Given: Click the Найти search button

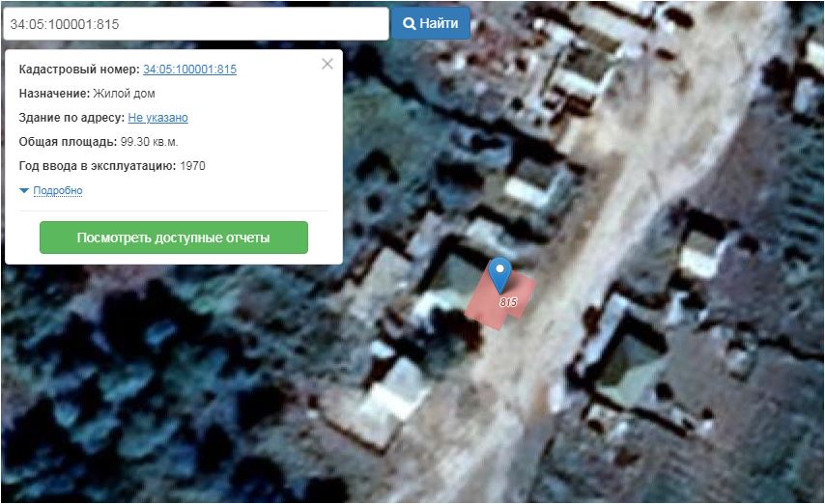Looking at the screenshot, I should (431, 23).
